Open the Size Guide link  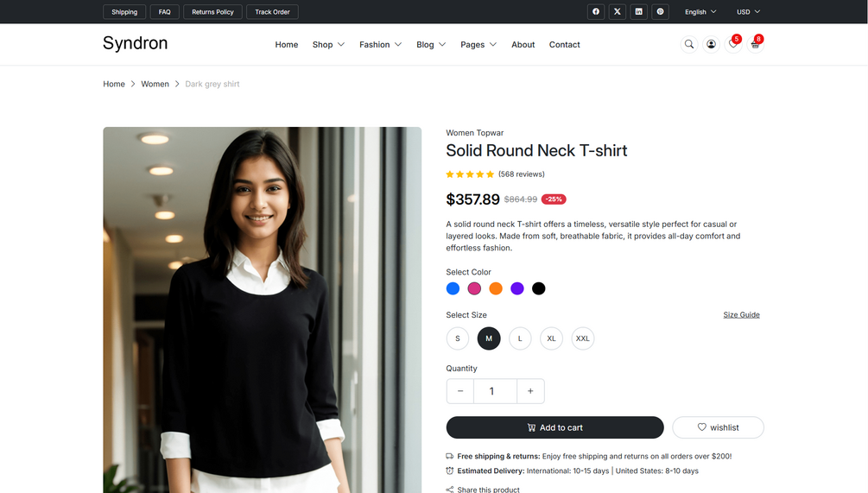(741, 315)
